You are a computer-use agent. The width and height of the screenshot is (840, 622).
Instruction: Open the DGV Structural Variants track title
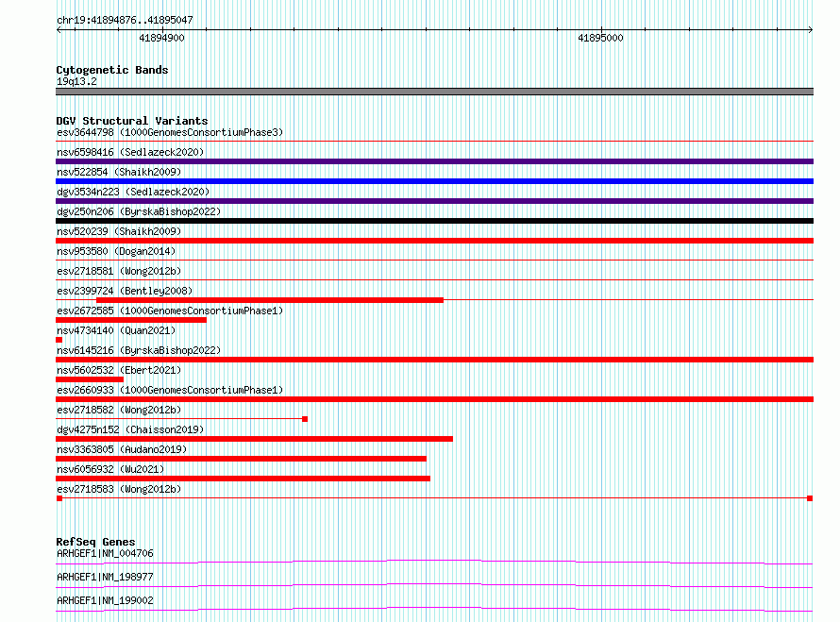point(132,121)
